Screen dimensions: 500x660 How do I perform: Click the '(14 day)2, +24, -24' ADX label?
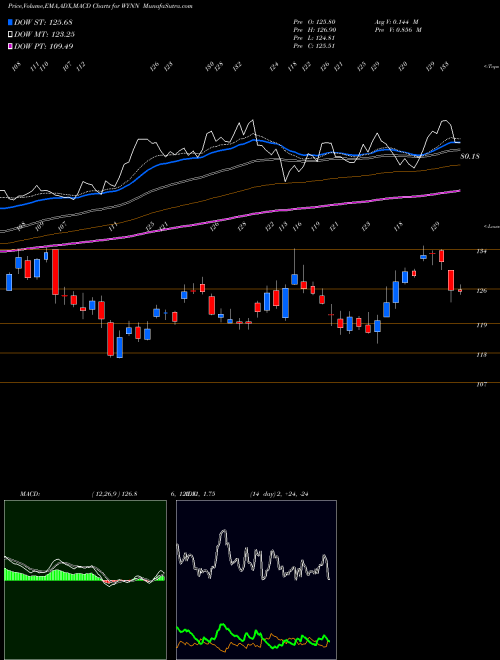tap(279, 494)
